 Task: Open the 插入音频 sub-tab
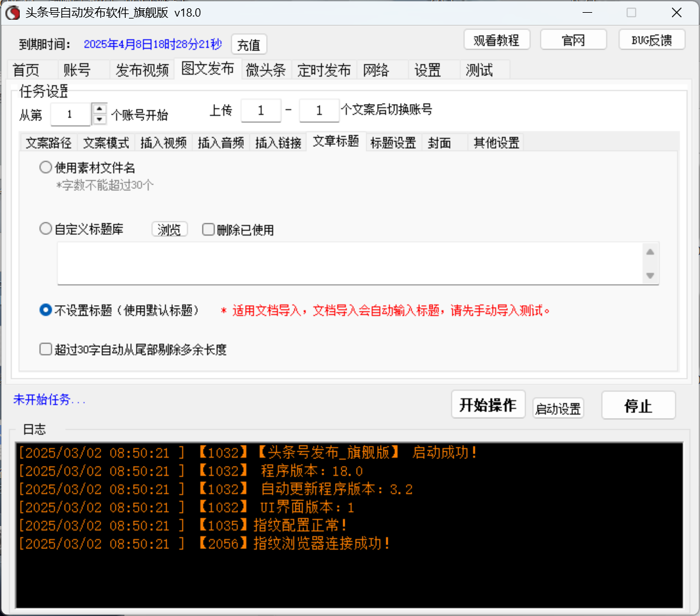tap(221, 143)
